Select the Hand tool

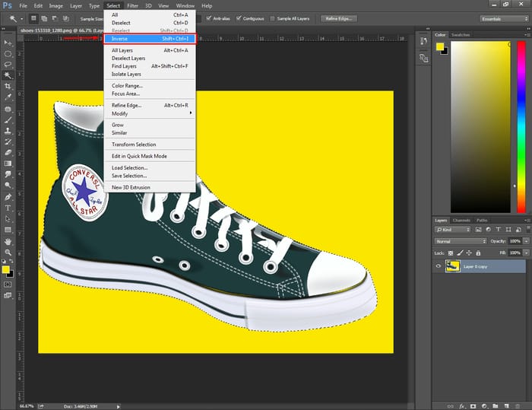click(x=8, y=242)
